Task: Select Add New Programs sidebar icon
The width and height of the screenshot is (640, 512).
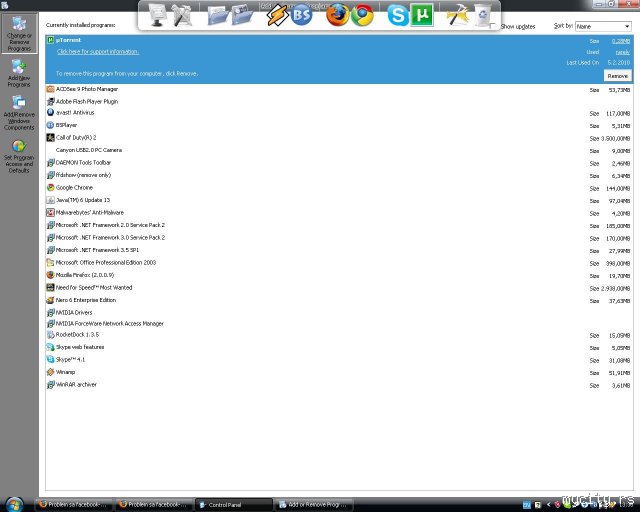Action: point(19,73)
